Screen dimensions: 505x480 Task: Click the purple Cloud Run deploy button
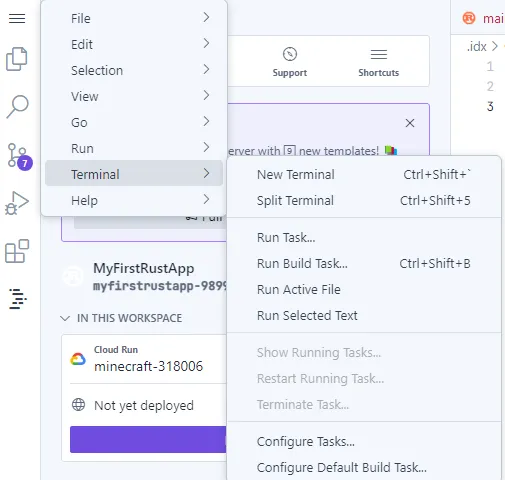[148, 439]
